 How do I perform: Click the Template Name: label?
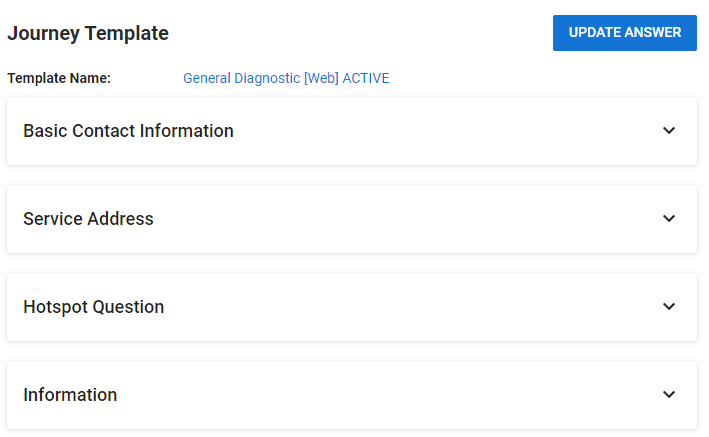(x=59, y=78)
